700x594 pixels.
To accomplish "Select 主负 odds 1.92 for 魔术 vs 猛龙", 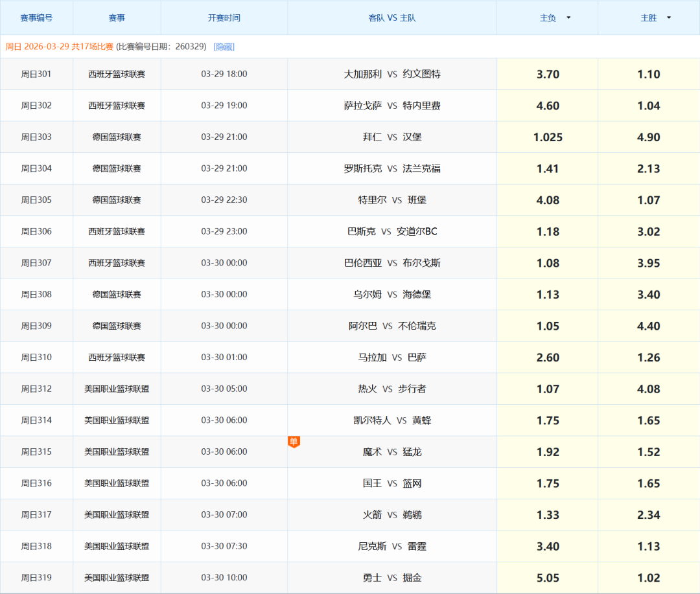I will click(x=548, y=451).
